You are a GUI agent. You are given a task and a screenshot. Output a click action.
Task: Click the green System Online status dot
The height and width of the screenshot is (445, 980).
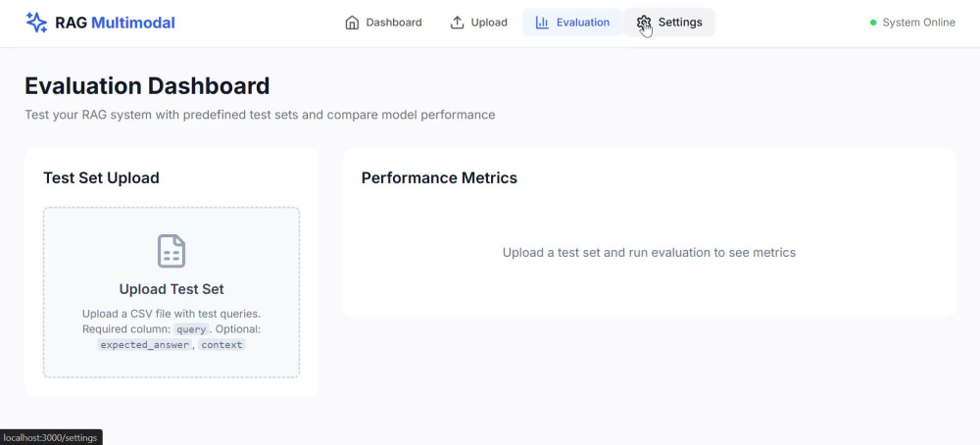tap(873, 23)
